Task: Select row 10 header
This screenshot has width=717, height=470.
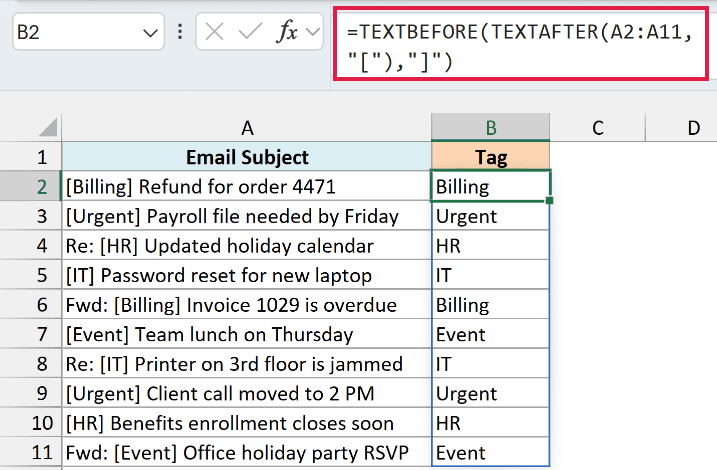Action: 31,423
